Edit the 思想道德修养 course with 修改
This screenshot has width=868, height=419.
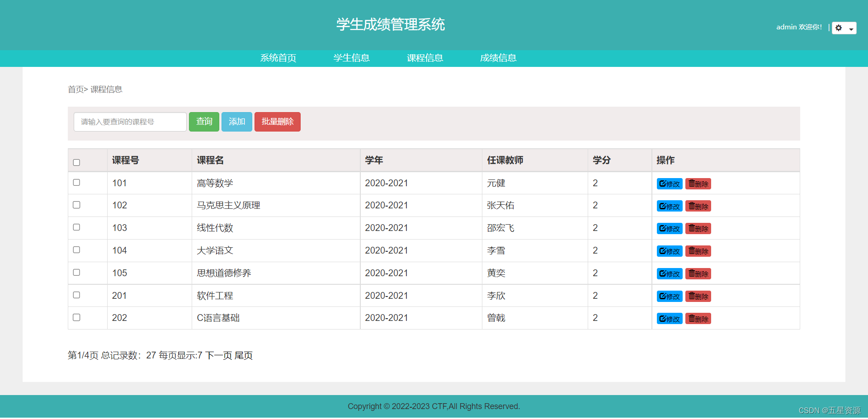click(x=670, y=274)
